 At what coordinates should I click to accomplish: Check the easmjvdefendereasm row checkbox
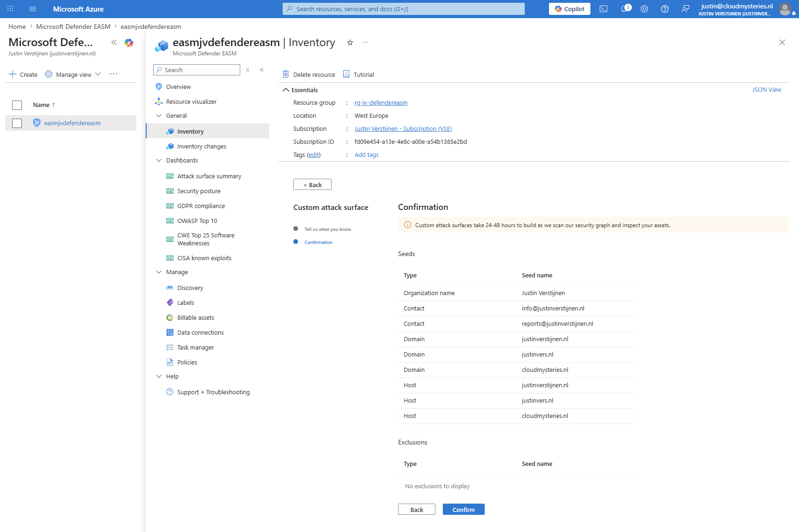click(x=17, y=123)
